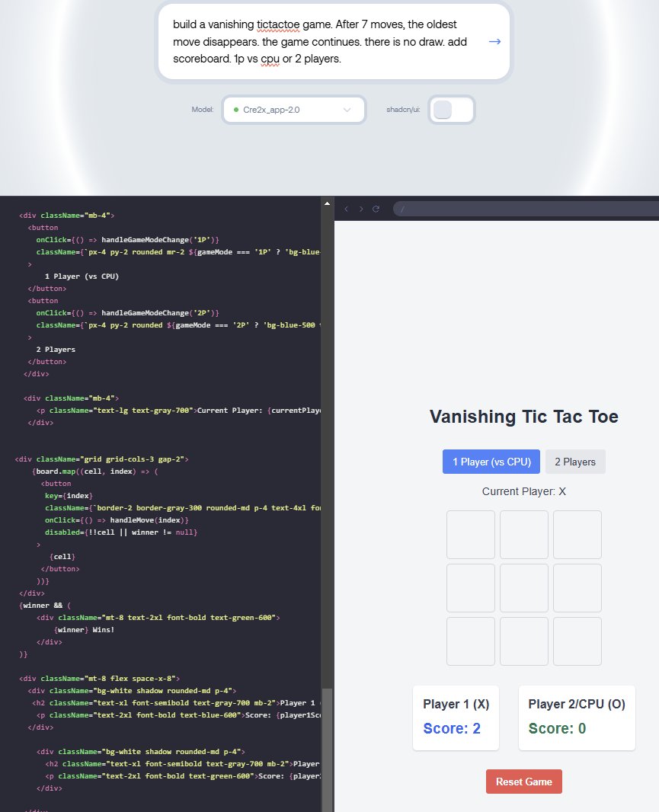Click the 'mt-8 flex space-x-8' code line
The image size is (659, 812).
pyautogui.click(x=100, y=679)
